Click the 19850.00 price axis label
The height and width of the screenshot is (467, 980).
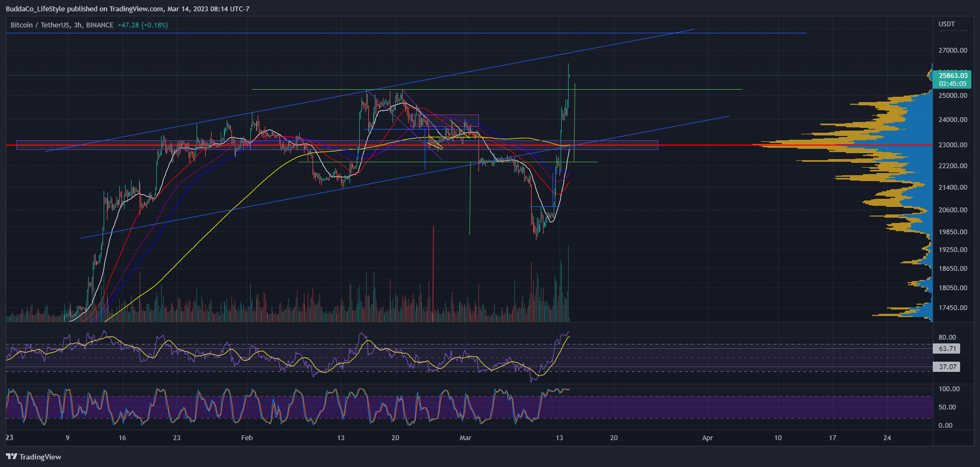click(953, 232)
